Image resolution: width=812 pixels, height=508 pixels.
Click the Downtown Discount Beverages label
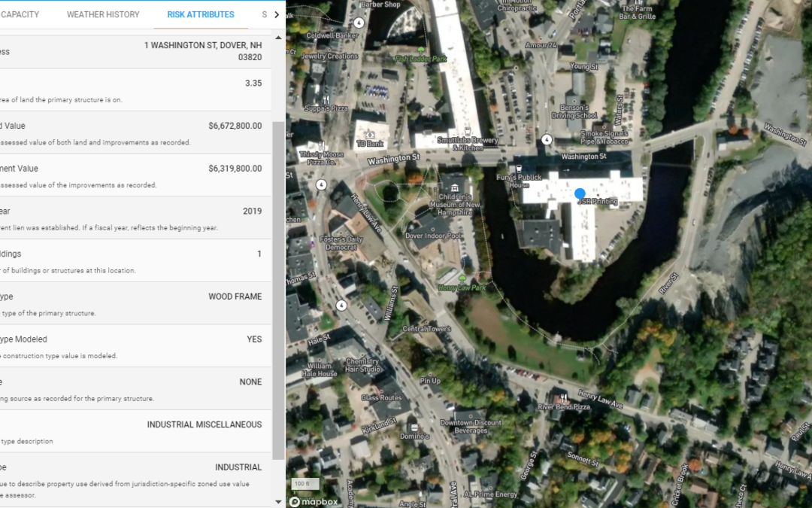471,427
